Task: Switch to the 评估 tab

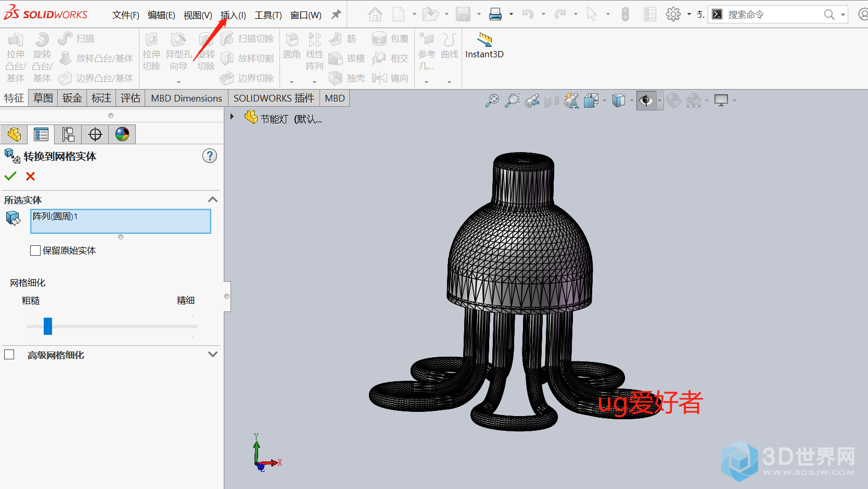Action: click(x=131, y=98)
